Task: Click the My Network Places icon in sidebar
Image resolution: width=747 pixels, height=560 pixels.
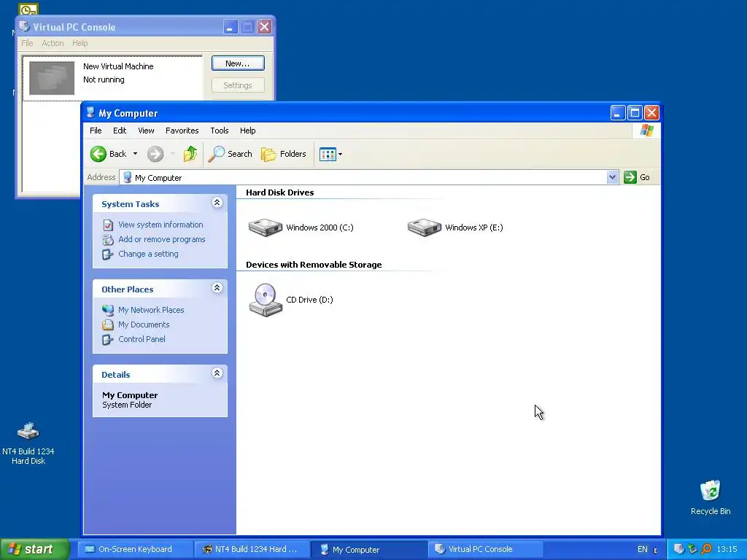Action: click(108, 310)
